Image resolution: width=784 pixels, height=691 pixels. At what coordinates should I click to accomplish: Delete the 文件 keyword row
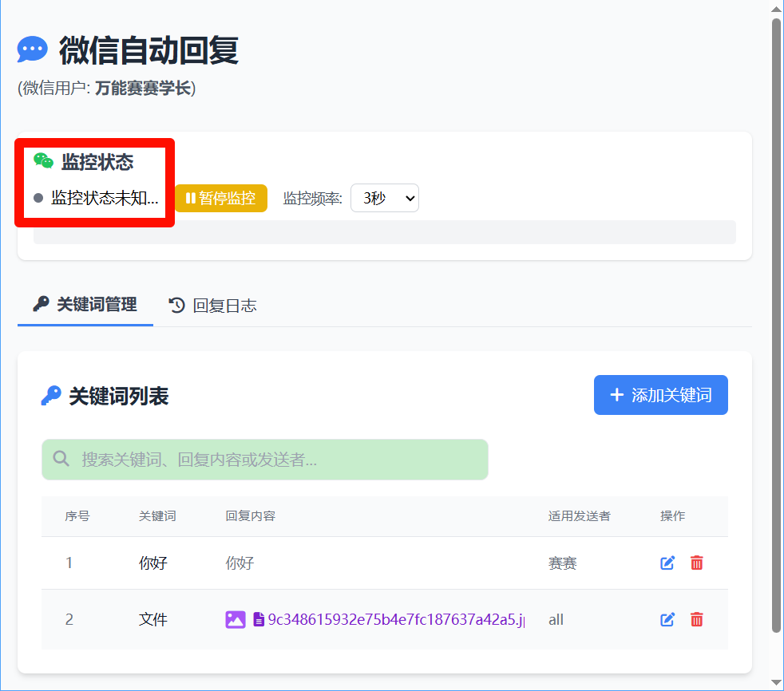[x=696, y=619]
